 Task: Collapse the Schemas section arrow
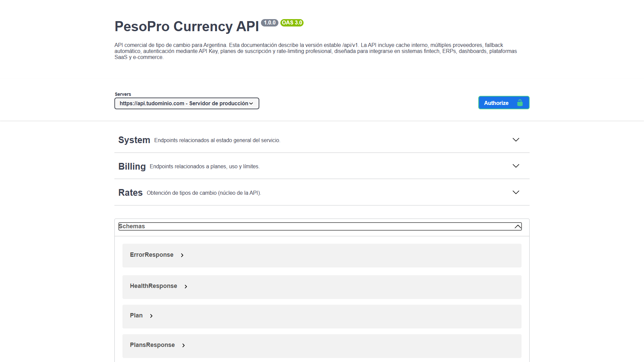(x=518, y=227)
